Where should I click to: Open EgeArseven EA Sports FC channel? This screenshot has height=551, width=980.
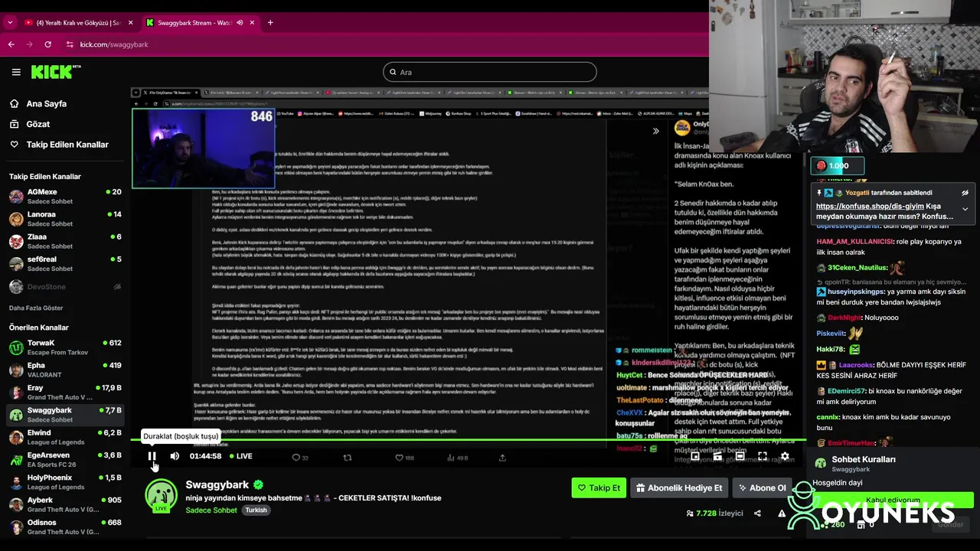tap(64, 459)
